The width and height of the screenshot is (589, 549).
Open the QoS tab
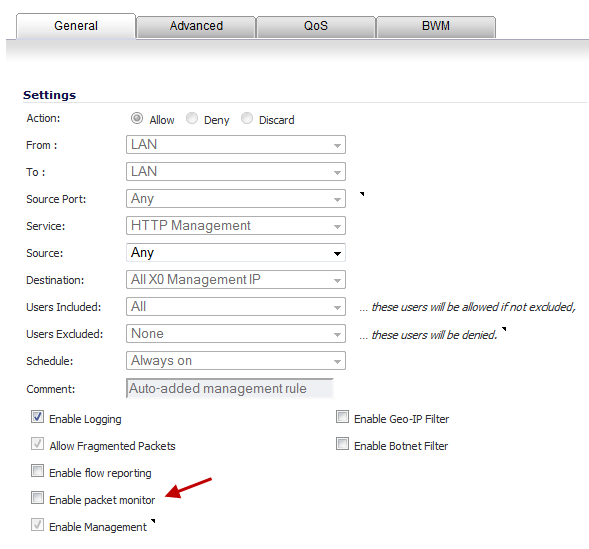pyautogui.click(x=316, y=27)
